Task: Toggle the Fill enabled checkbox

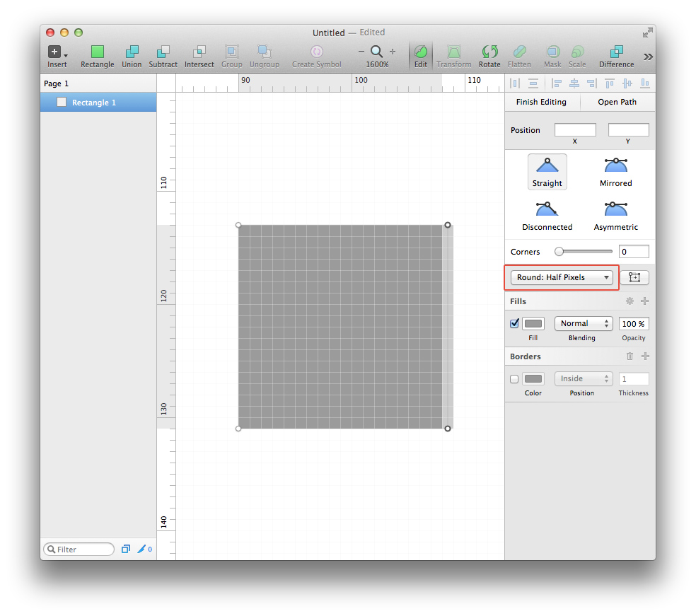Action: pyautogui.click(x=514, y=323)
